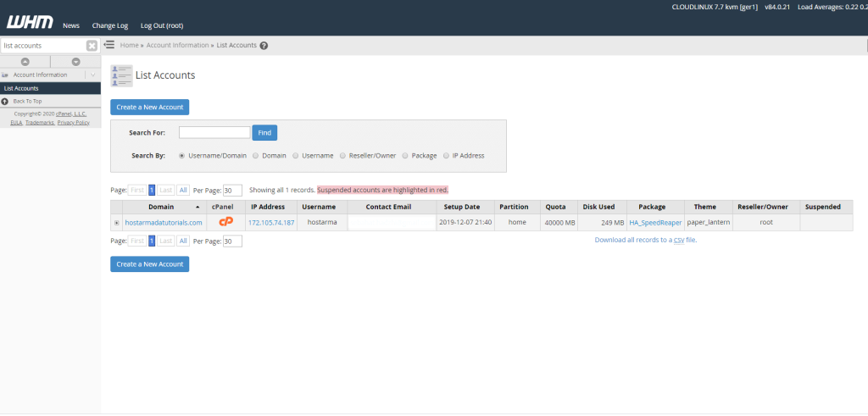Click Log Out (root)

[162, 25]
